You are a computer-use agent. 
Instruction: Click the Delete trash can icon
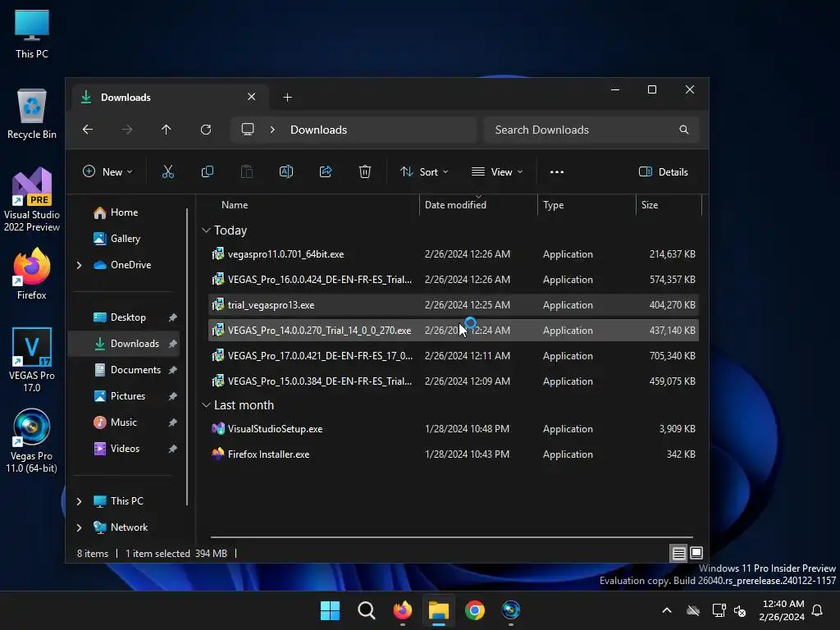point(365,172)
